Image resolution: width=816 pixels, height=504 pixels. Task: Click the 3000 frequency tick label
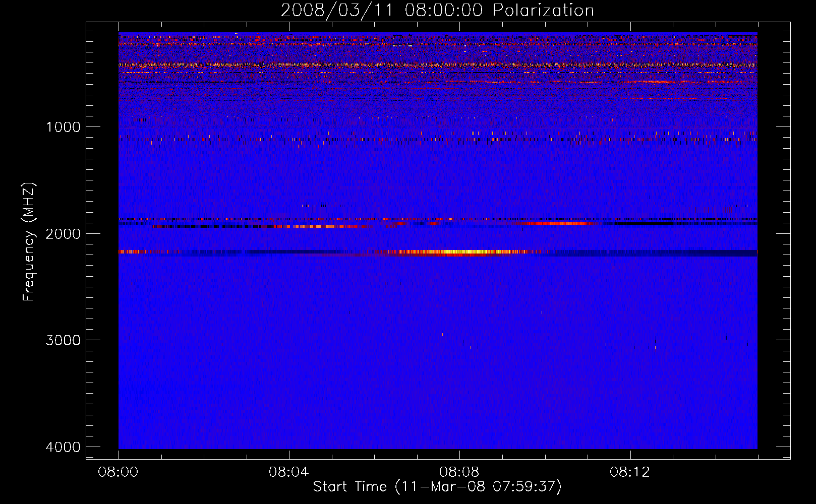pos(63,340)
